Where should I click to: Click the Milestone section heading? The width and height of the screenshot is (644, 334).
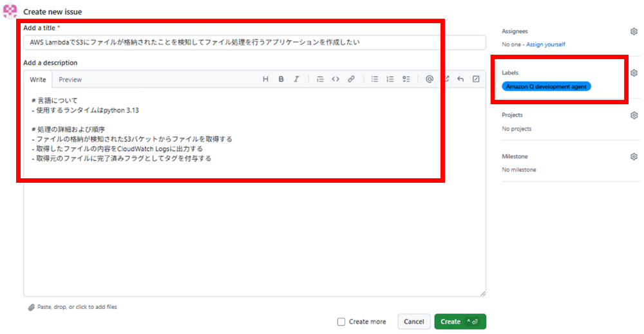[x=515, y=156]
